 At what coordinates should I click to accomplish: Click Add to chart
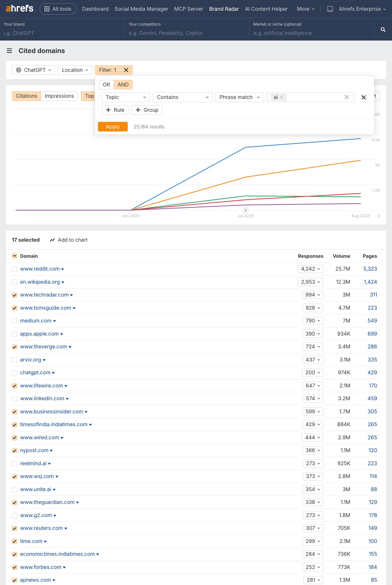(69, 240)
